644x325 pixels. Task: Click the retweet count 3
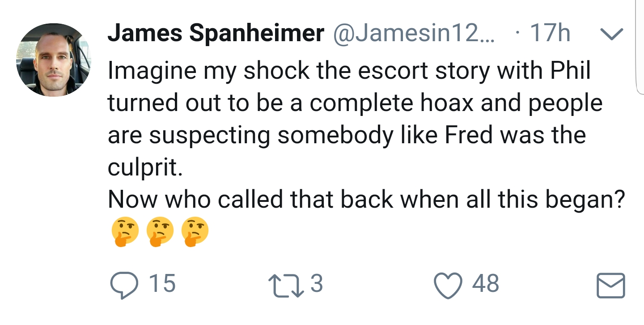[316, 284]
